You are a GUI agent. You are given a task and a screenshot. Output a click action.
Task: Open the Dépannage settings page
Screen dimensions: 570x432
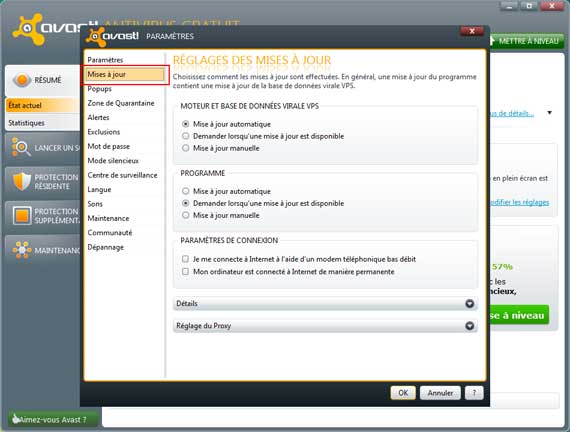(105, 247)
